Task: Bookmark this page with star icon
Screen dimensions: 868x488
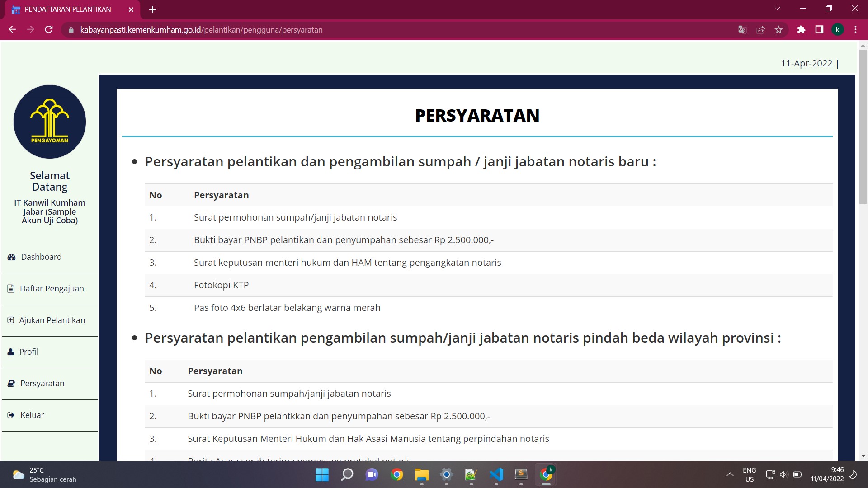Action: coord(778,30)
